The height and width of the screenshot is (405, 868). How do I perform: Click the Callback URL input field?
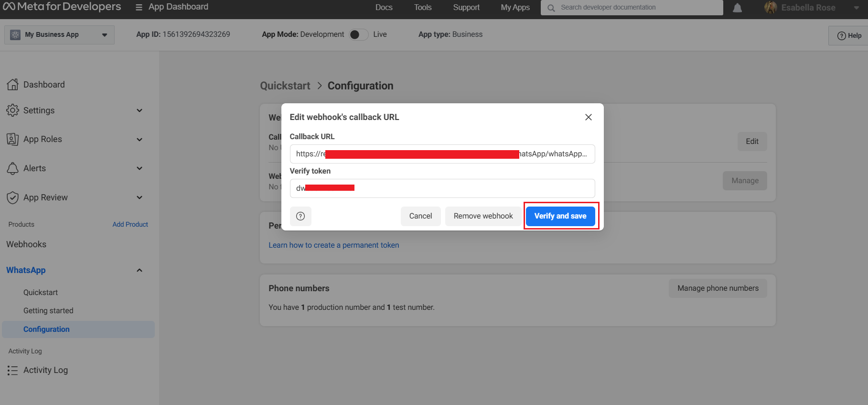tap(442, 154)
